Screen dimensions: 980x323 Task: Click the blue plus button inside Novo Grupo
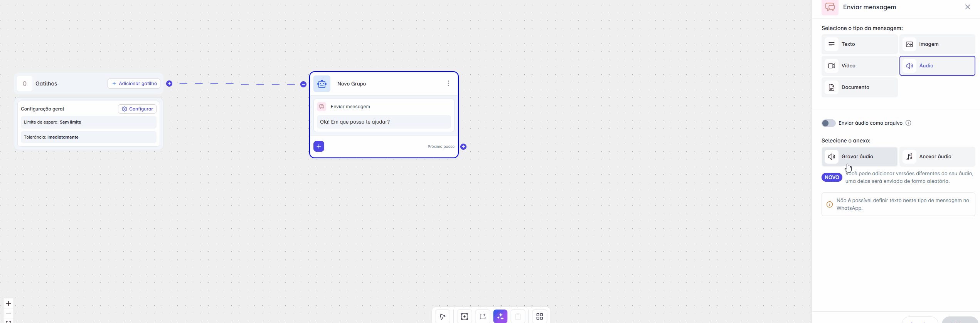coord(319,146)
